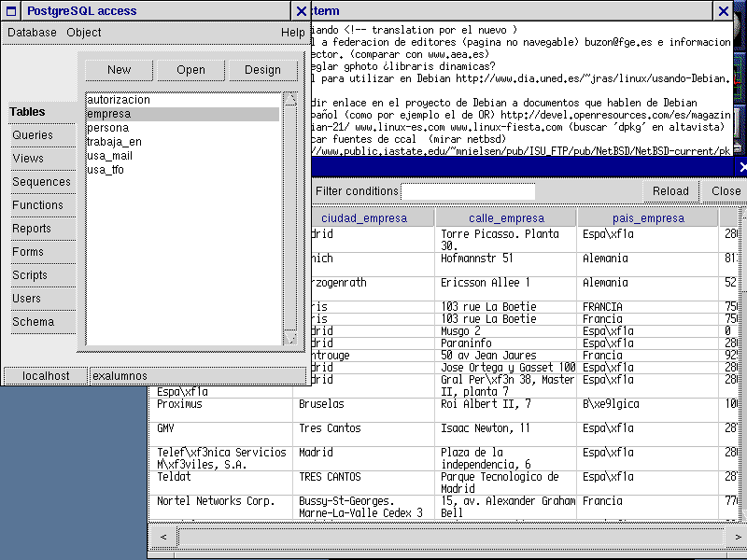Click the Bussy-St-Georges. Marne-La-Valle Cedex 3 cell
The image size is (747, 560).
(363, 507)
